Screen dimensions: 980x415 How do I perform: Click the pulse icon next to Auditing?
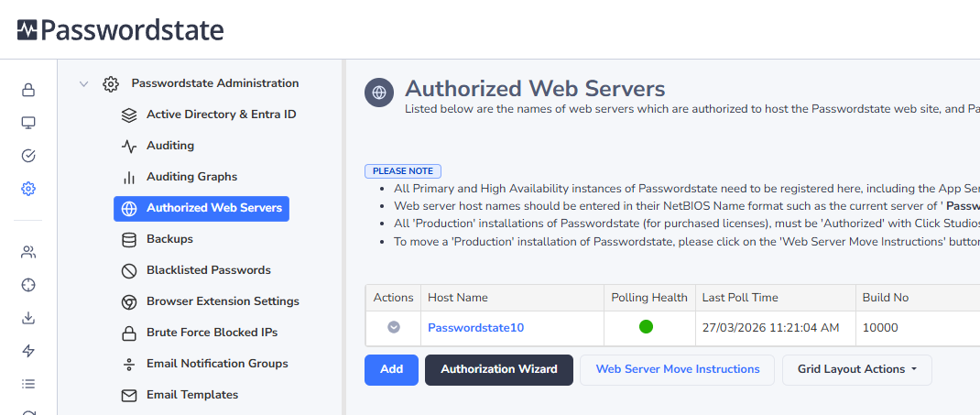pos(129,147)
